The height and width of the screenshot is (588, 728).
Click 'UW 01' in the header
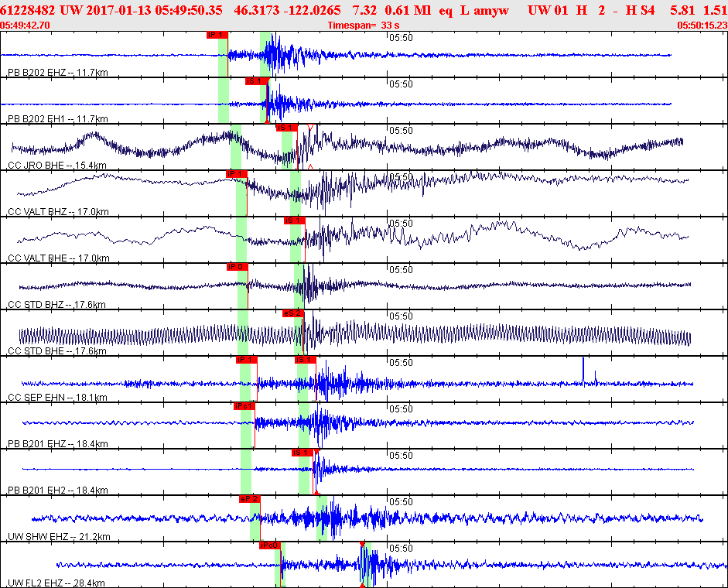click(x=548, y=10)
